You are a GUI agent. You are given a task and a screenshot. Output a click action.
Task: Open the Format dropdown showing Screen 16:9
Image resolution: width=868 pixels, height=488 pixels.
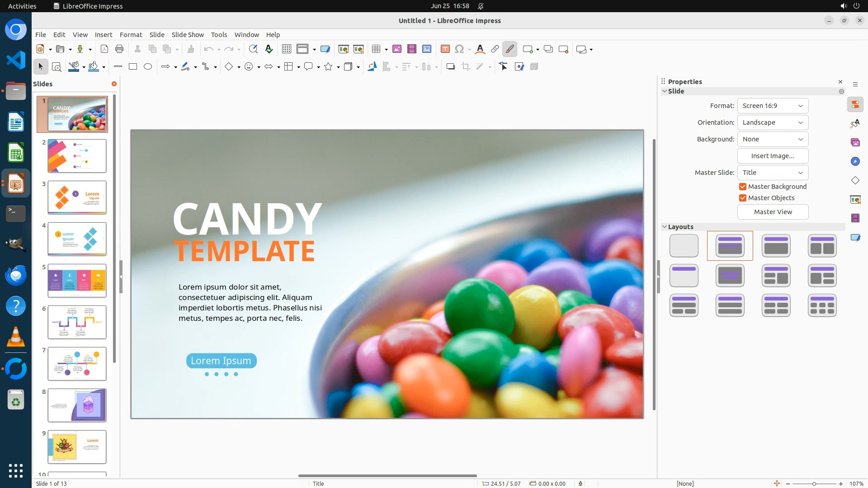coord(773,106)
